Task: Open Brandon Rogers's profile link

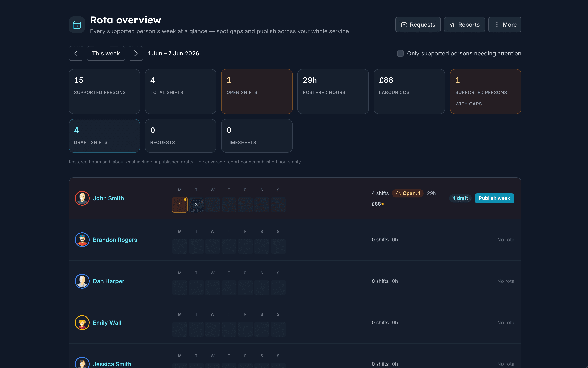Action: 115,240
